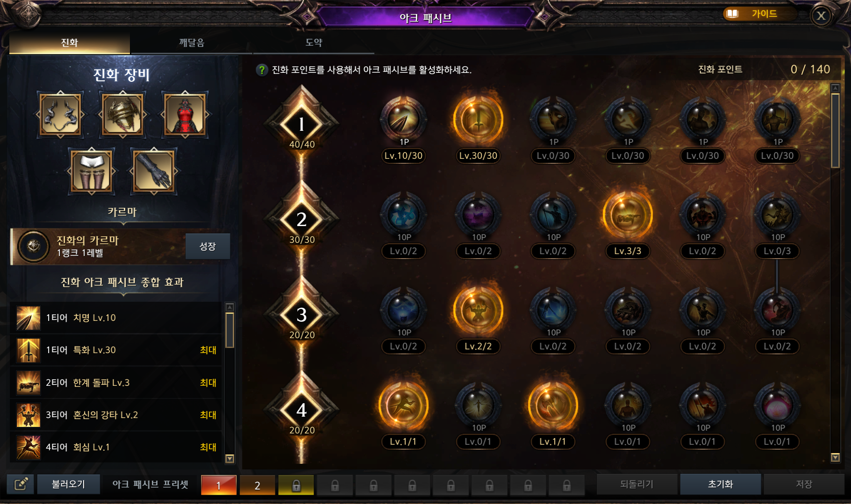Click the 성장 karma growth button

tap(207, 246)
